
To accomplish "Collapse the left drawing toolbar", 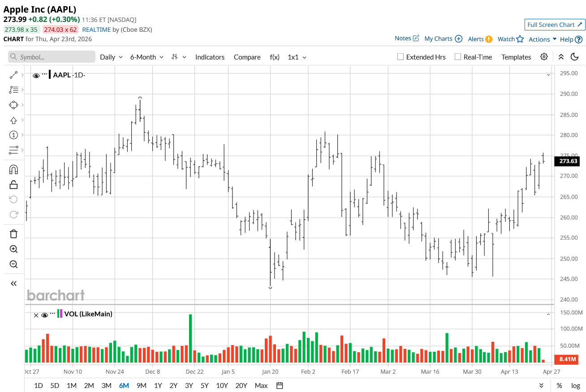I will click(x=13, y=283).
